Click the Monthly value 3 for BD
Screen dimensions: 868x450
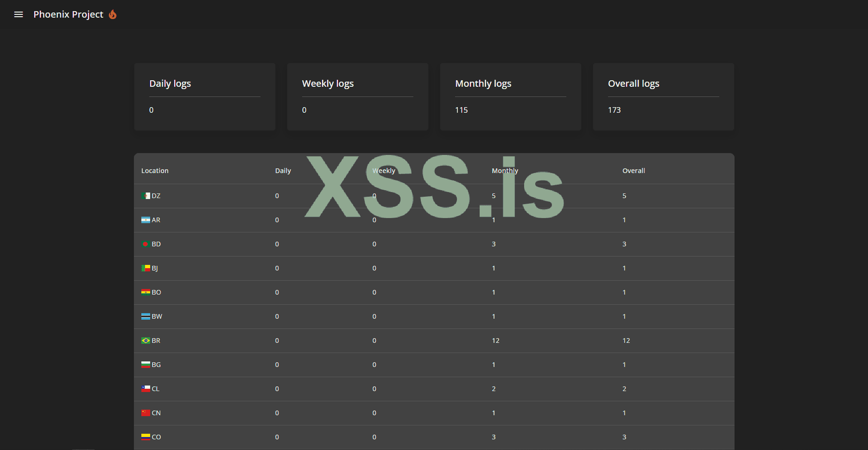[494, 244]
